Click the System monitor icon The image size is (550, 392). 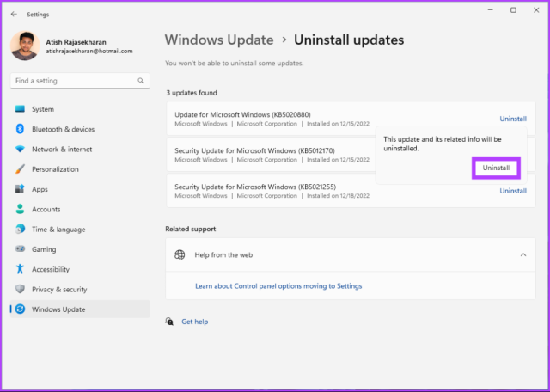tap(20, 109)
